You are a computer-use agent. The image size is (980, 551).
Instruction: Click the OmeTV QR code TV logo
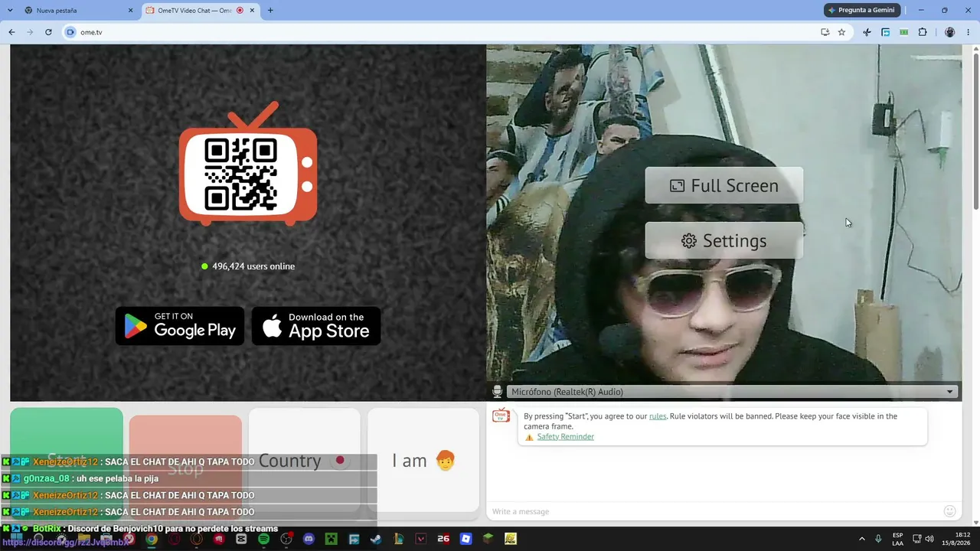(x=248, y=164)
